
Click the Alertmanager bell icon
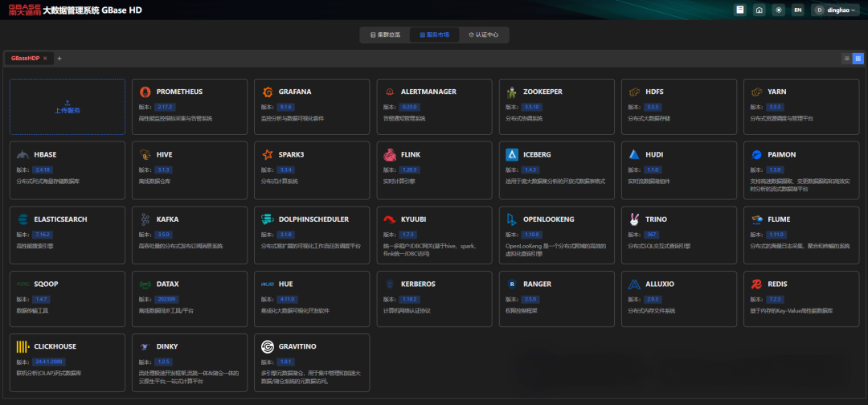[390, 92]
